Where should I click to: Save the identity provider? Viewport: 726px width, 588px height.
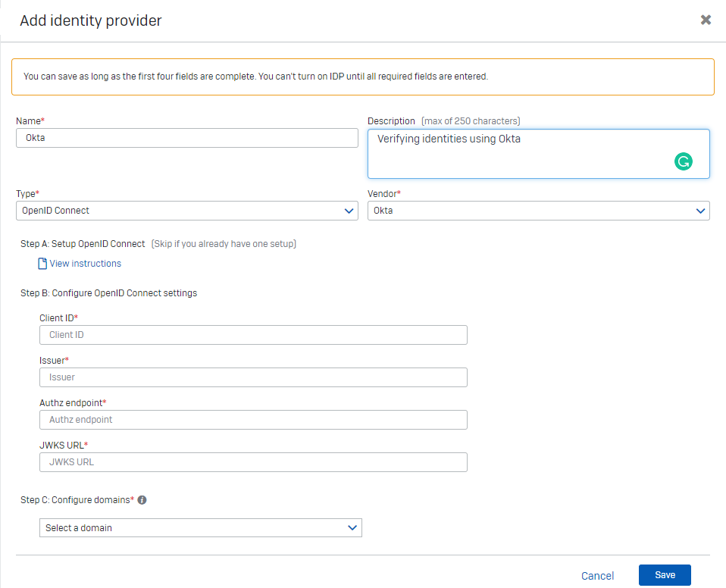pyautogui.click(x=665, y=575)
